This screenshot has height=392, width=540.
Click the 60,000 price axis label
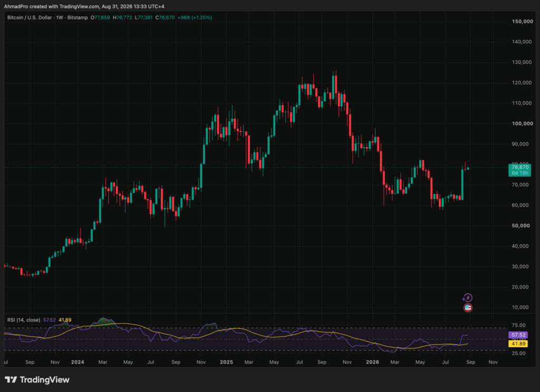(520, 205)
